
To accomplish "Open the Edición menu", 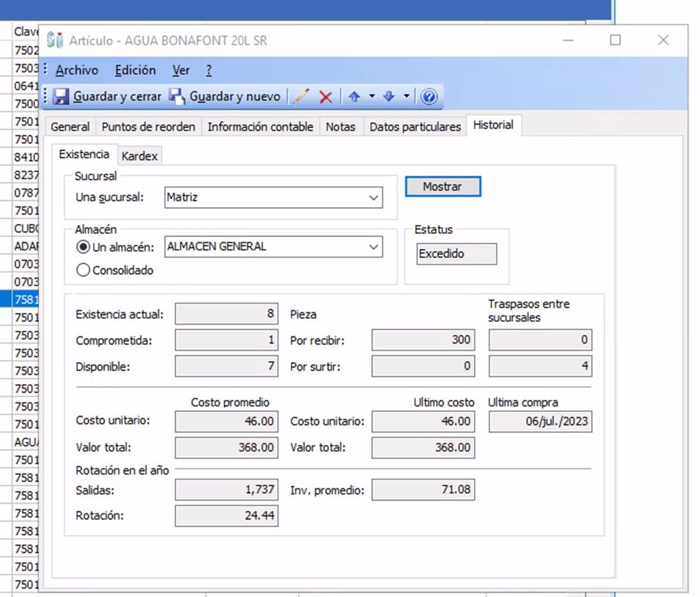I will [x=135, y=70].
